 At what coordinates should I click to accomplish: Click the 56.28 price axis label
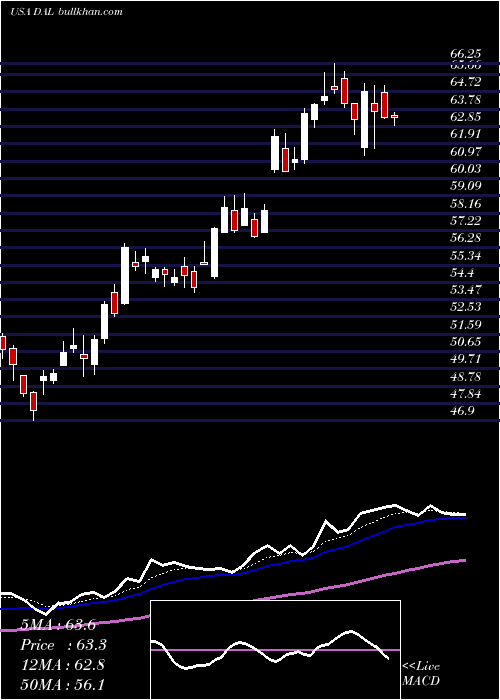point(466,238)
